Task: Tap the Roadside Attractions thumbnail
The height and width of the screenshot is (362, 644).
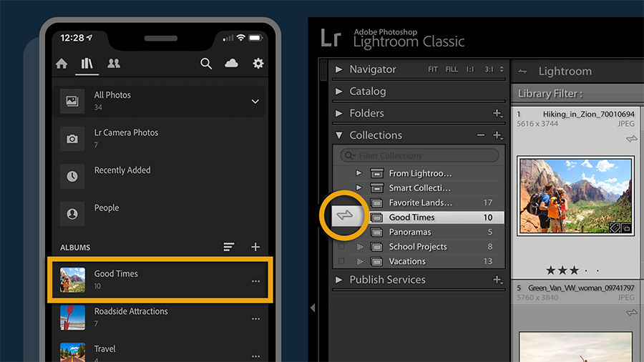Action: point(73,318)
